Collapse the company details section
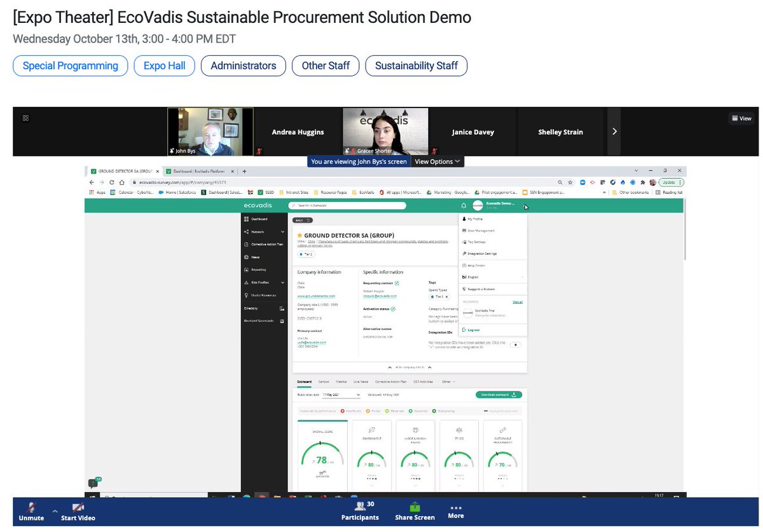This screenshot has height=532, width=763. coord(409,367)
